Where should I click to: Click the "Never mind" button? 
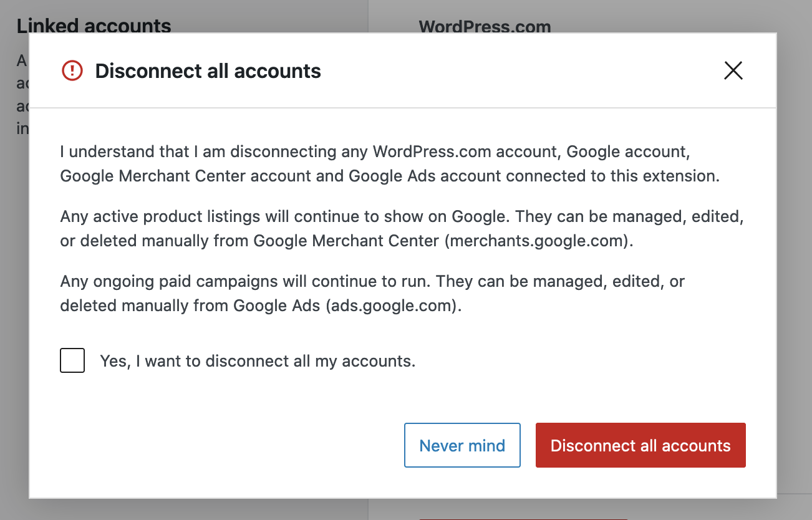click(462, 445)
